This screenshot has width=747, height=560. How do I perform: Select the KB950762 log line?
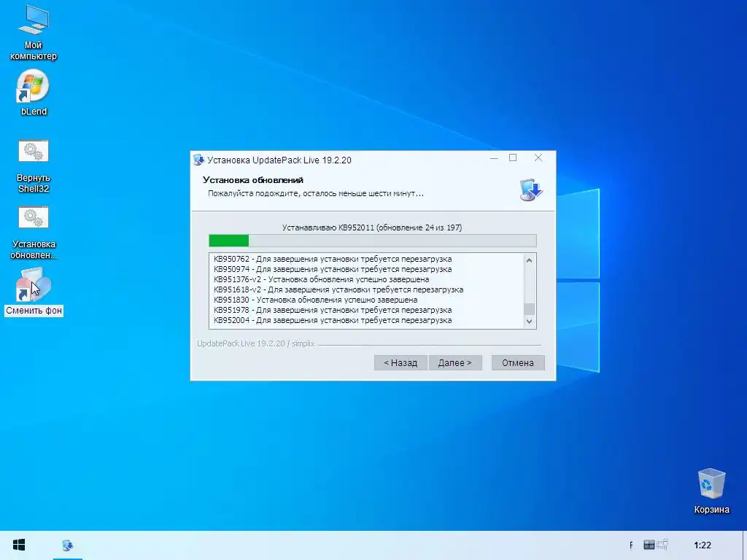(x=333, y=259)
